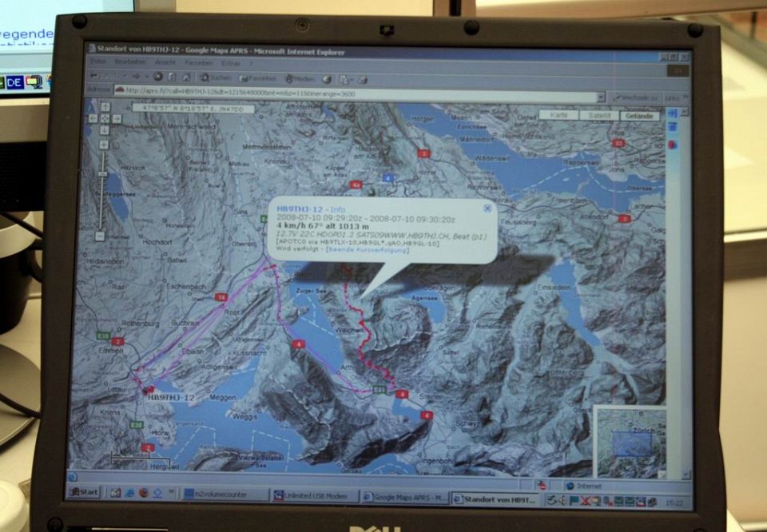Launch Internet Explorer from quick launch
Image resolution: width=767 pixels, height=532 pixels.
point(129,493)
